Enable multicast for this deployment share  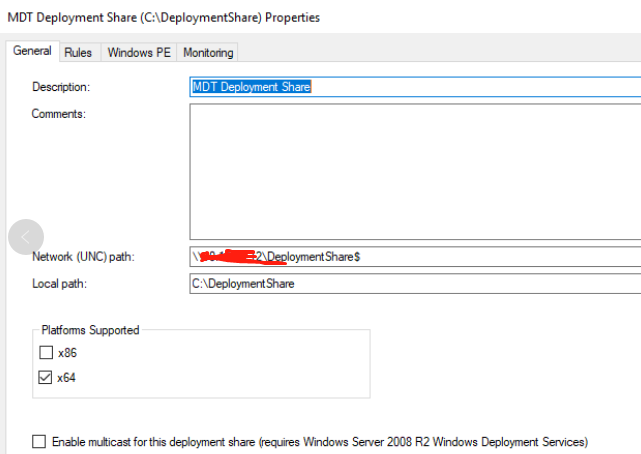coord(39,442)
